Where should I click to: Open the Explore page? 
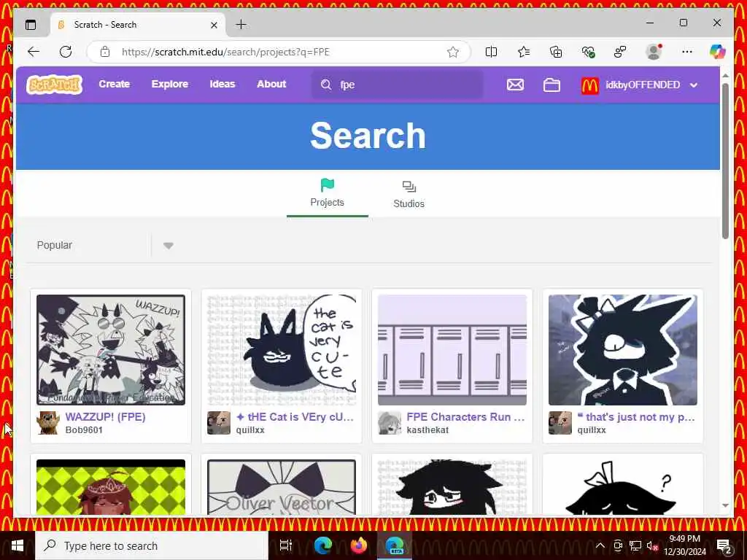169,85
